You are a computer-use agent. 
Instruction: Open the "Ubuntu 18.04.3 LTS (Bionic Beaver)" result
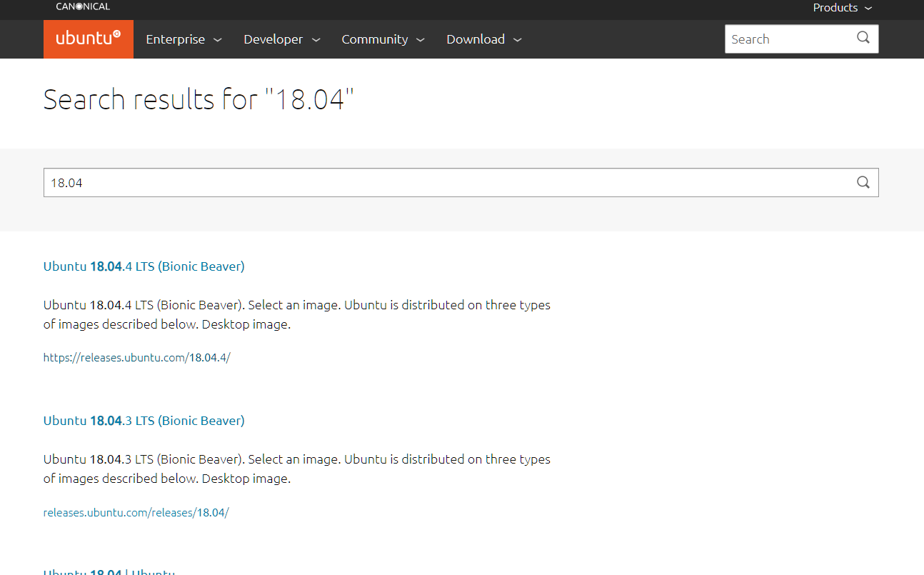click(x=144, y=420)
